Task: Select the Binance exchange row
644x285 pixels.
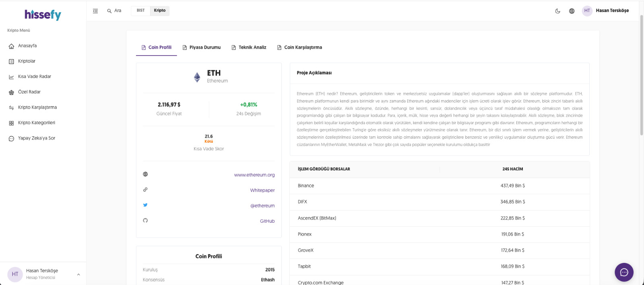Action: pyautogui.click(x=440, y=186)
